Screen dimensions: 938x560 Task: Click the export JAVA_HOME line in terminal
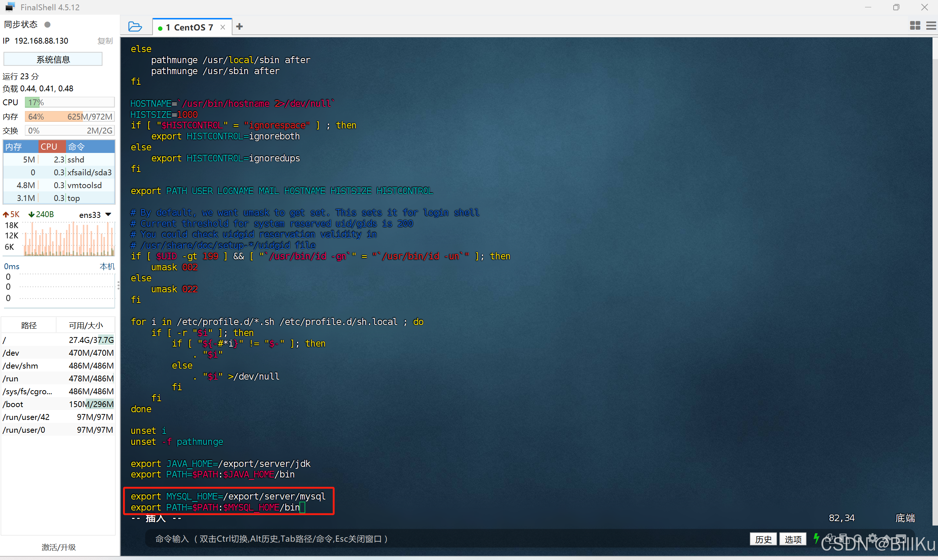point(220,464)
